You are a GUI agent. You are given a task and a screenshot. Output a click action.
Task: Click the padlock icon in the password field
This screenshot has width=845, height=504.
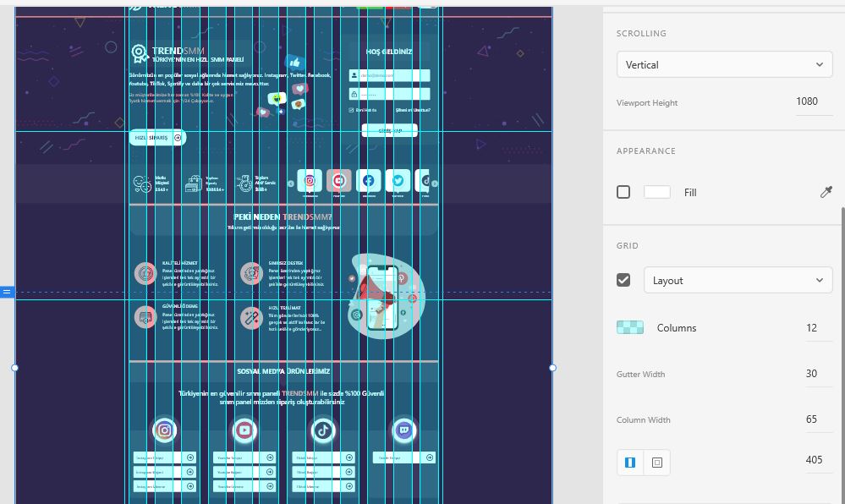click(354, 94)
